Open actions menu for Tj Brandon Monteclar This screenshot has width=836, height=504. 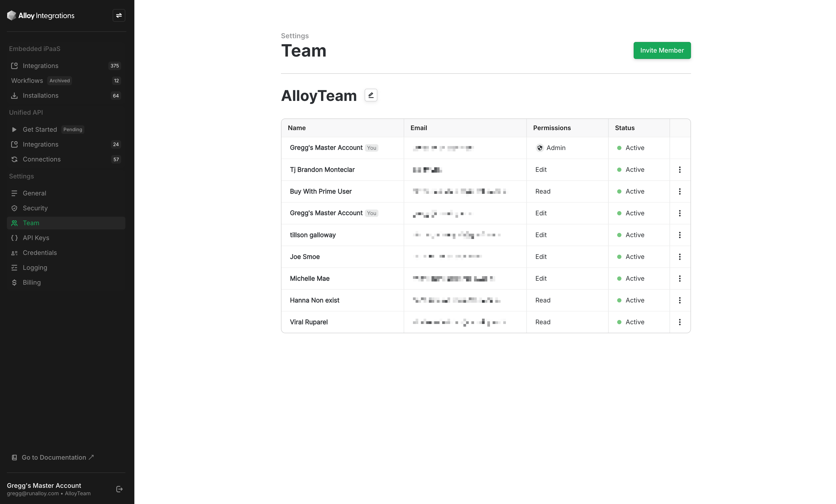point(680,170)
